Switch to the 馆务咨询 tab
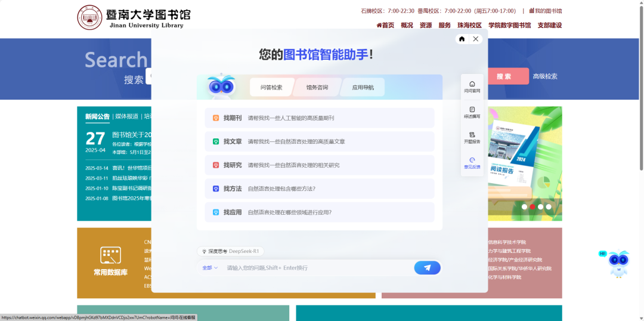Screen dimensions: 644x321 click(317, 87)
